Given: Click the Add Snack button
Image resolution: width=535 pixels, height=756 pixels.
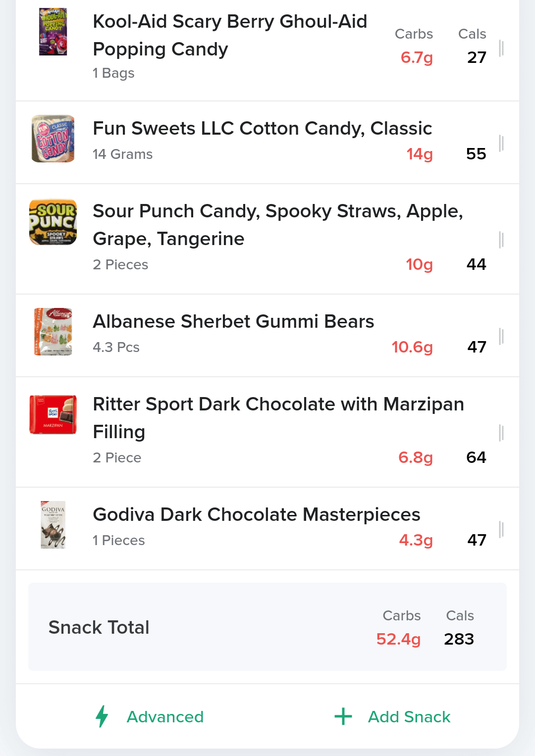Looking at the screenshot, I should 392,716.
